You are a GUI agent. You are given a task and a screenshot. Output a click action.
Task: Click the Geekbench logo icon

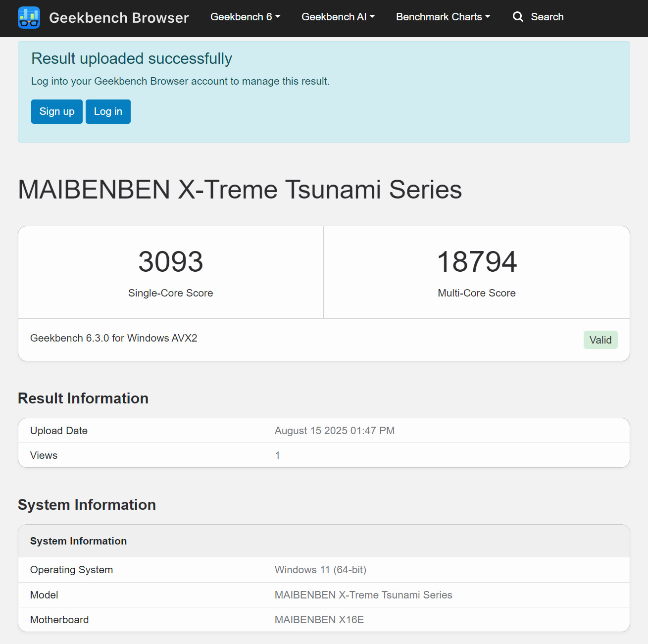[x=29, y=17]
